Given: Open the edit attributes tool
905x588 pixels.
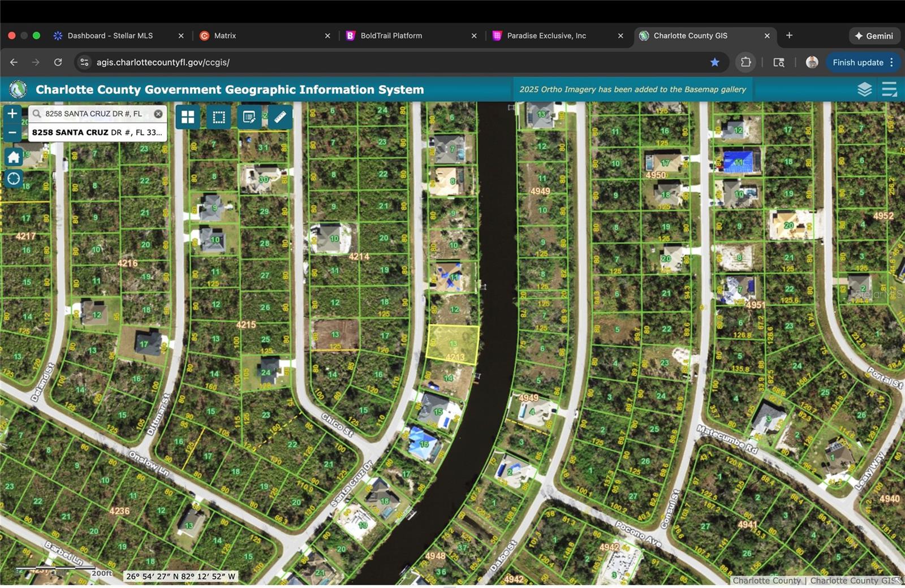Looking at the screenshot, I should (x=249, y=117).
